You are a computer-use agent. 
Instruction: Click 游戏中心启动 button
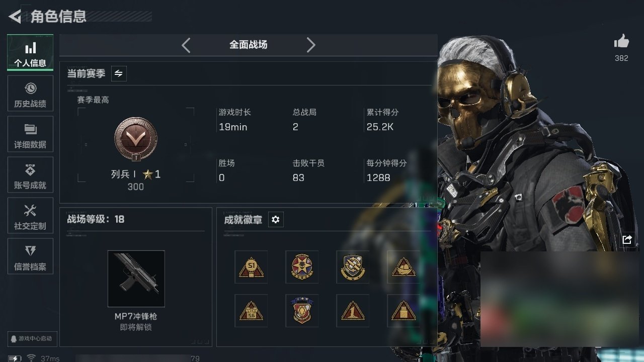31,338
